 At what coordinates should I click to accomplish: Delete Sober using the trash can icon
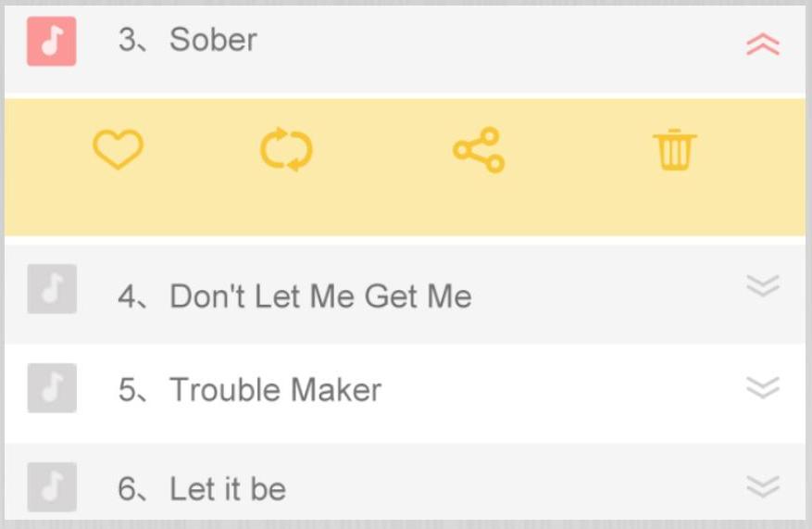click(x=674, y=149)
